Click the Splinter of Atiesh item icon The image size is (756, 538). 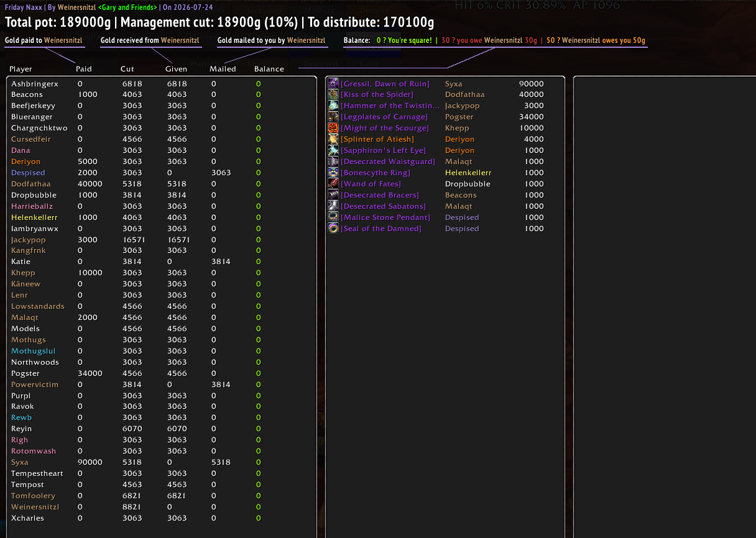(333, 139)
